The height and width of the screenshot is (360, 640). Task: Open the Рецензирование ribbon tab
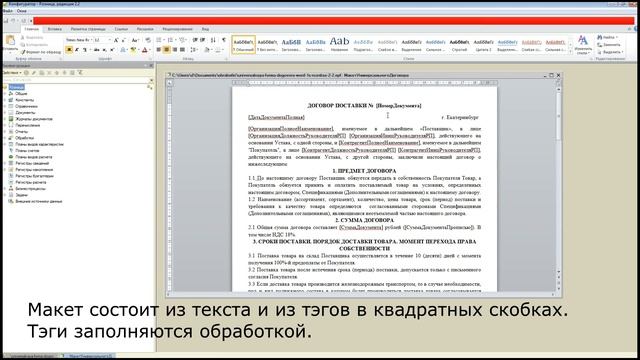point(177,29)
